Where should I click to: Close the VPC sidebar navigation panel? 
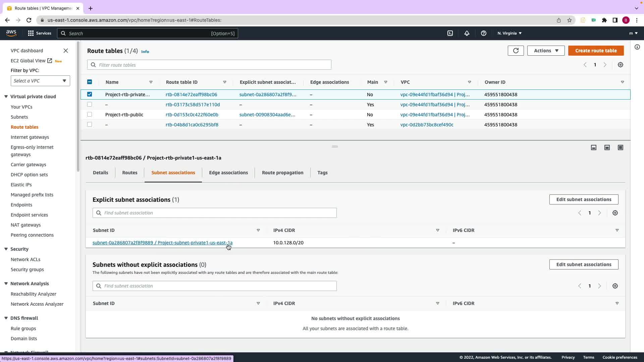click(66, 51)
